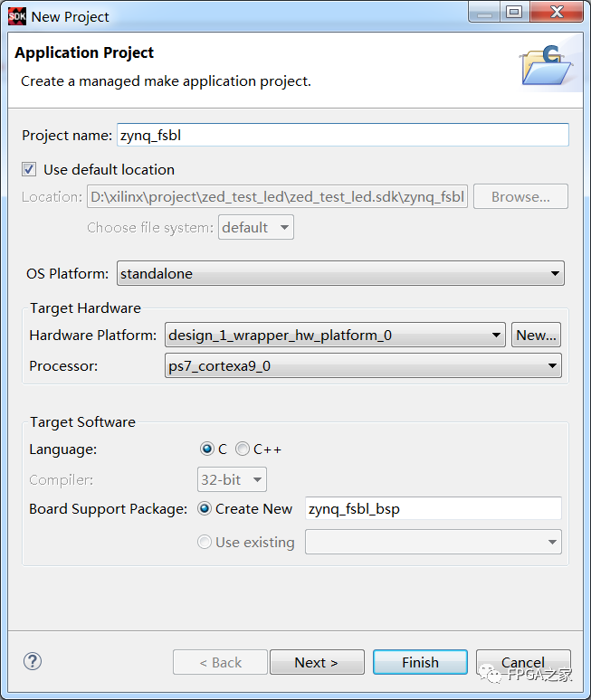Image resolution: width=591 pixels, height=700 pixels.
Task: Click the Finish button
Action: point(420,662)
